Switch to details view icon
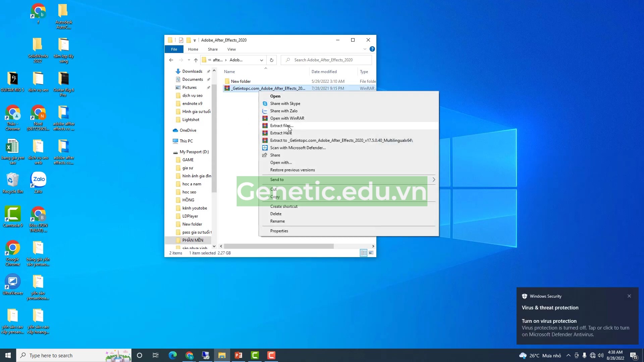644x362 pixels. (x=364, y=253)
